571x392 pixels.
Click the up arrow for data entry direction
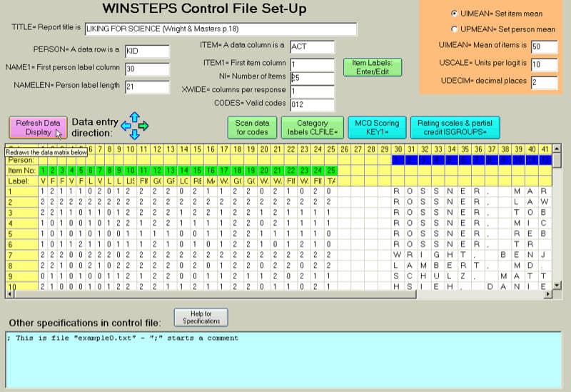click(x=135, y=117)
